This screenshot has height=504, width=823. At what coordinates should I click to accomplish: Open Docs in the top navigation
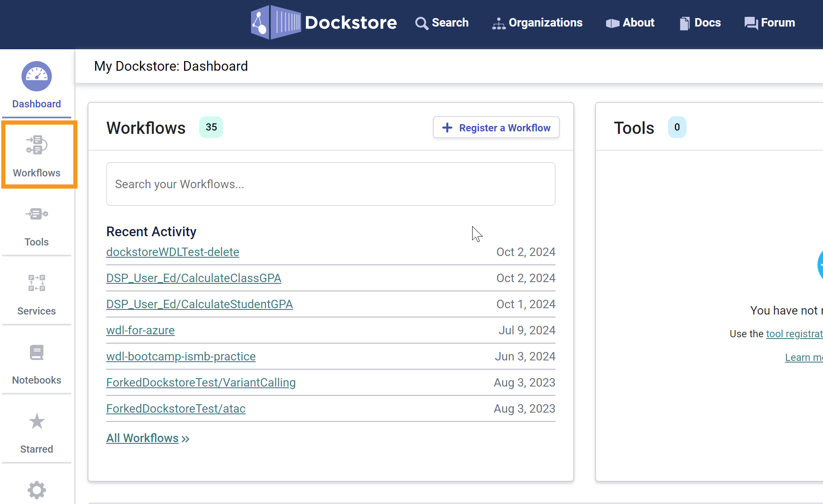[700, 23]
